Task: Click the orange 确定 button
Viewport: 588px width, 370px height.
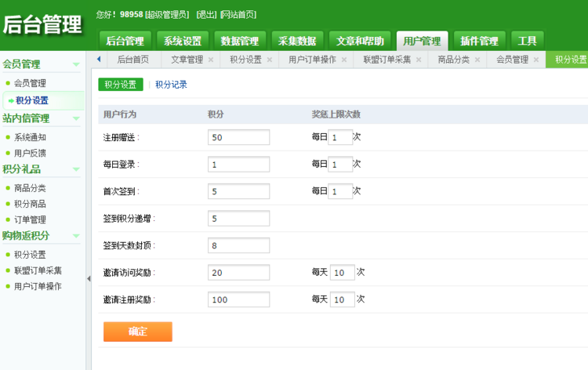Action: coord(138,332)
